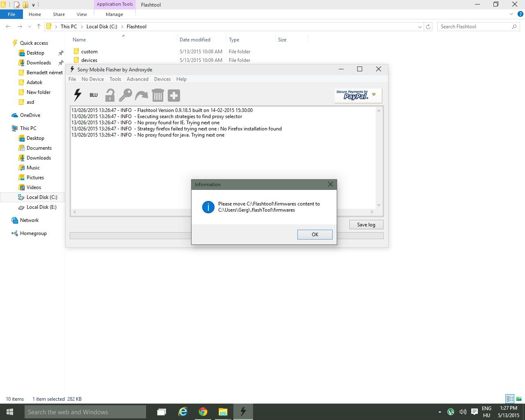The width and height of the screenshot is (525, 420).
Task: Select This PC in navigation pane
Action: tap(28, 128)
